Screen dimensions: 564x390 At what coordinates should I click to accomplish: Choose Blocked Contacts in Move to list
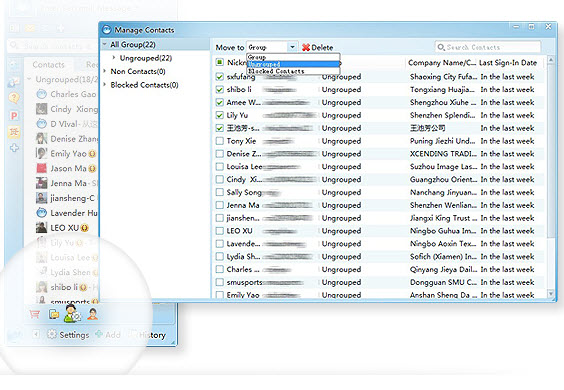tap(293, 71)
